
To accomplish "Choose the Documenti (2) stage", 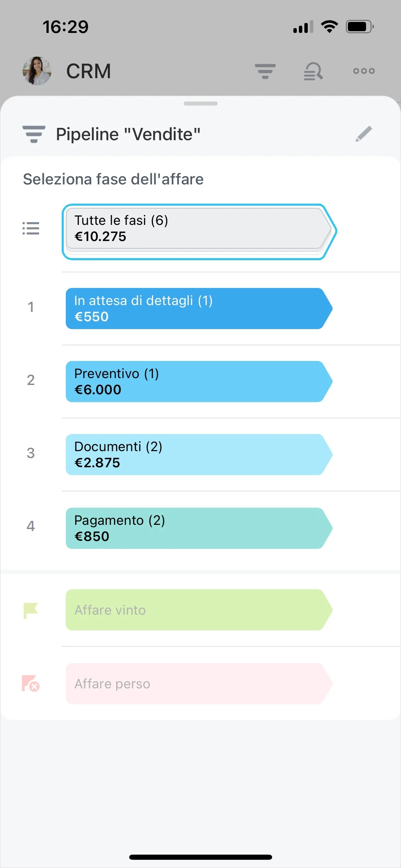I will [x=199, y=455].
